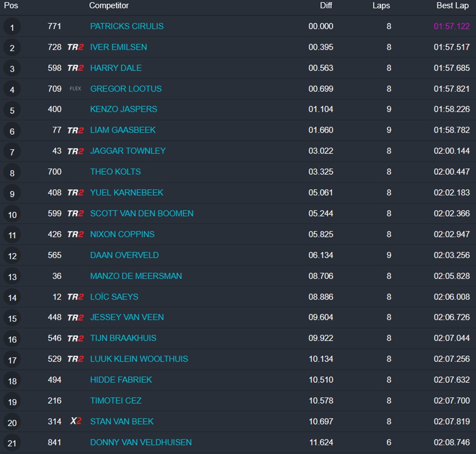Click the purple best lap time 01:57.122
The image size is (476, 454).
[451, 26]
